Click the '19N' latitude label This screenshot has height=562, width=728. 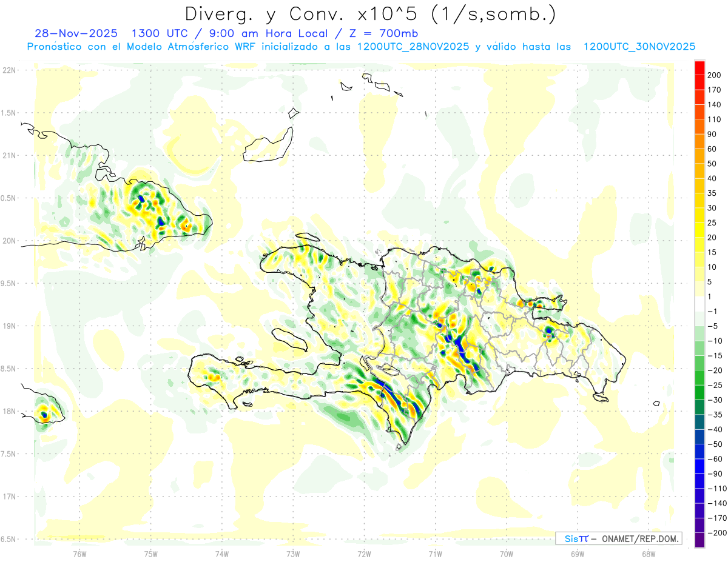(9, 326)
